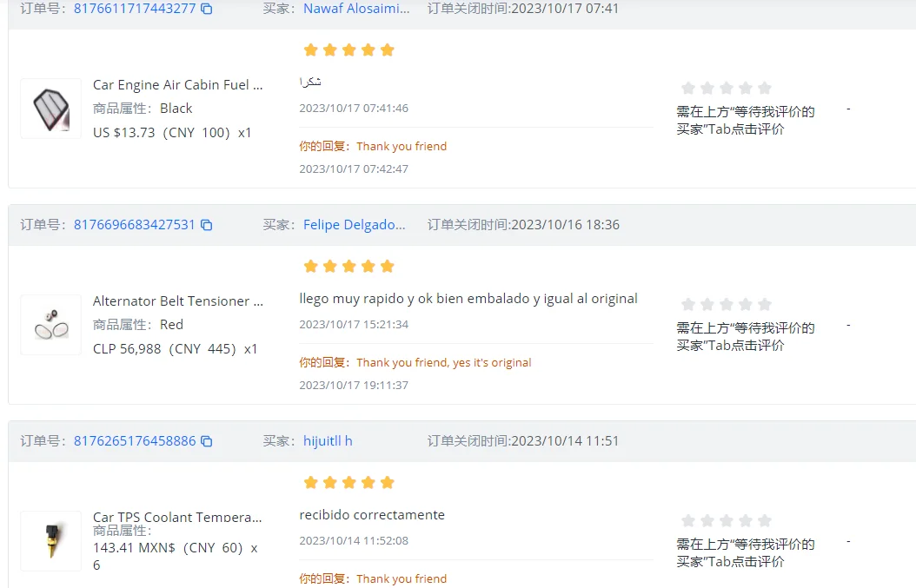Click gray rating stars for hijuitll's order
Screen dimensions: 916x588
click(727, 520)
